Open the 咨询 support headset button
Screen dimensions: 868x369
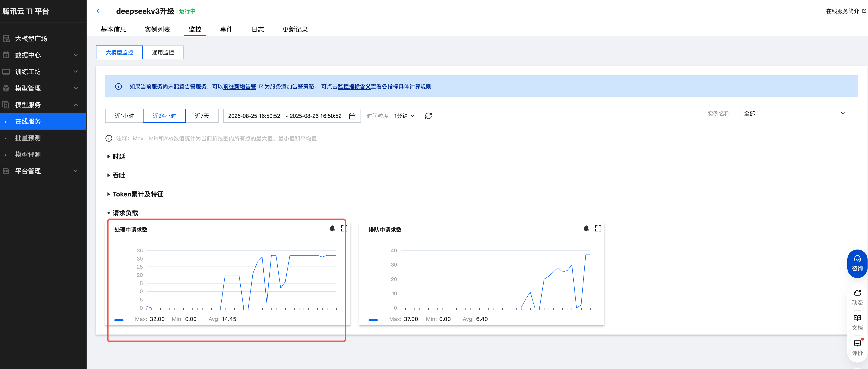point(857,263)
